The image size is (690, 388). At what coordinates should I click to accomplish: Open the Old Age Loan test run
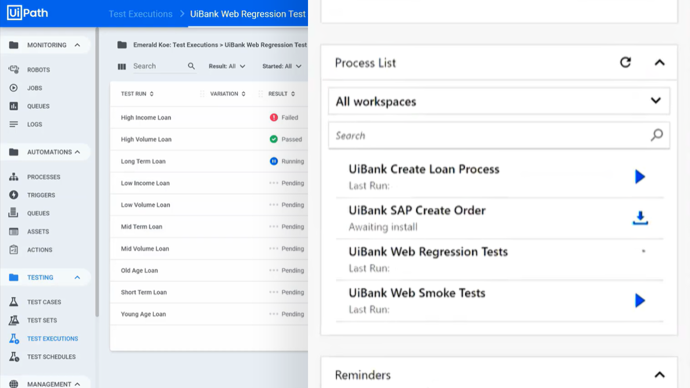pos(139,270)
